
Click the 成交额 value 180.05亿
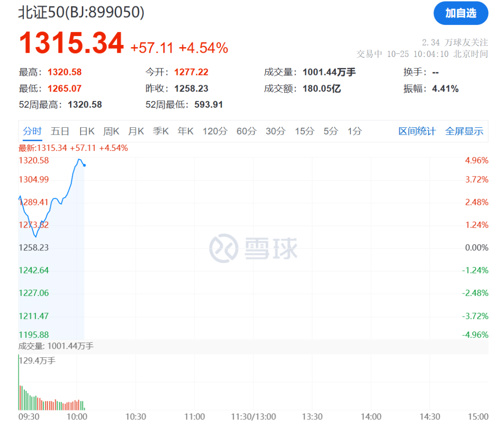tap(322, 89)
